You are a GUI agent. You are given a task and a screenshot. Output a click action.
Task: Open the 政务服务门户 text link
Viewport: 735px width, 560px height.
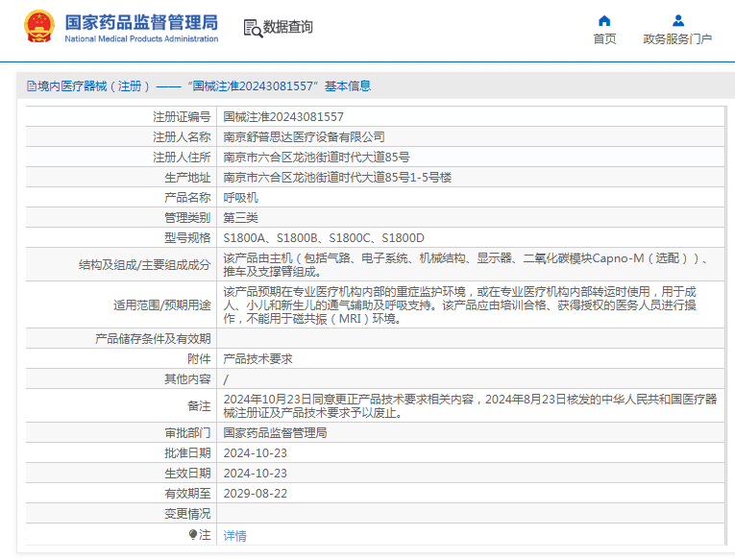tap(677, 39)
